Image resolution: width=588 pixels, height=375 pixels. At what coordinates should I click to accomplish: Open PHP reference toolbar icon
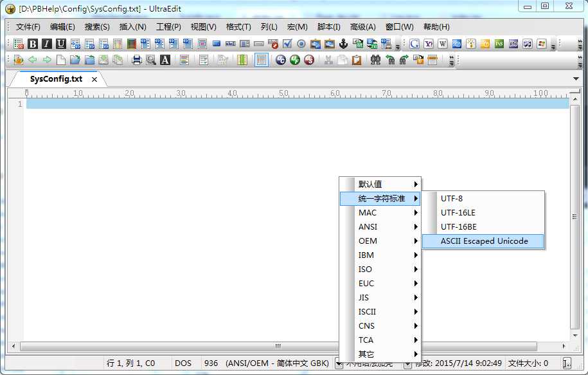[x=513, y=44]
